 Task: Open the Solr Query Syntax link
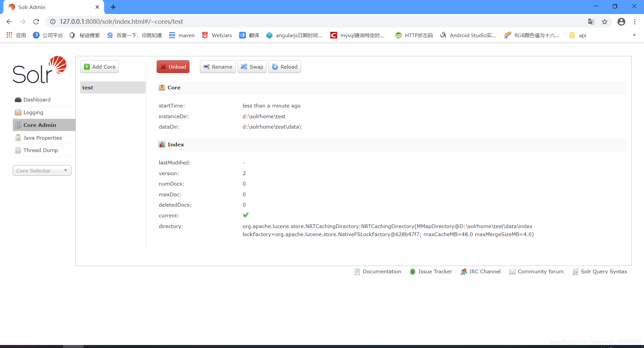[604, 272]
